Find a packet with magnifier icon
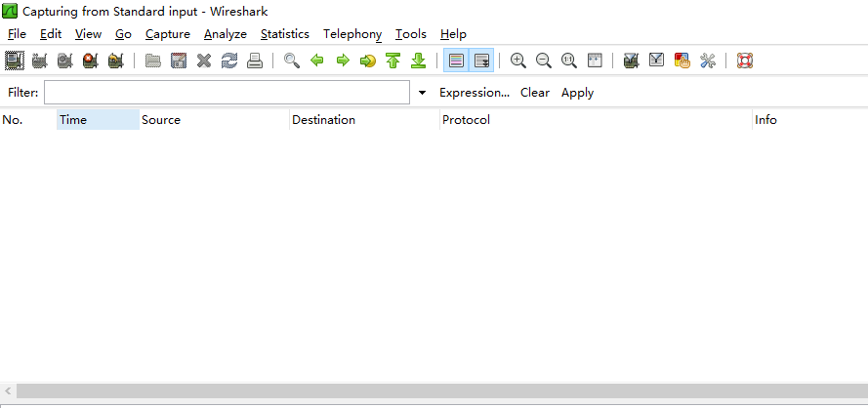The width and height of the screenshot is (868, 408). tap(292, 61)
